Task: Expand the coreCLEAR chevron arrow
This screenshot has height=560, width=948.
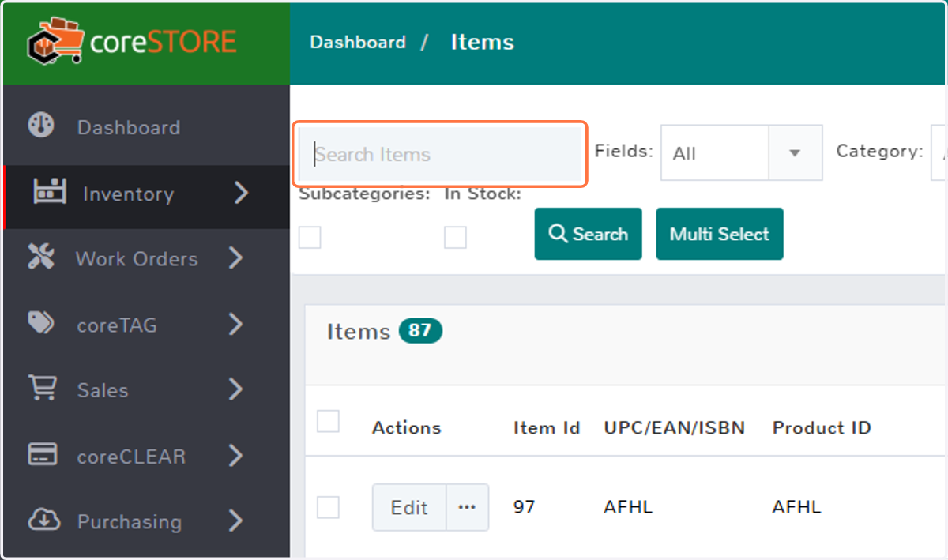Action: coord(235,455)
